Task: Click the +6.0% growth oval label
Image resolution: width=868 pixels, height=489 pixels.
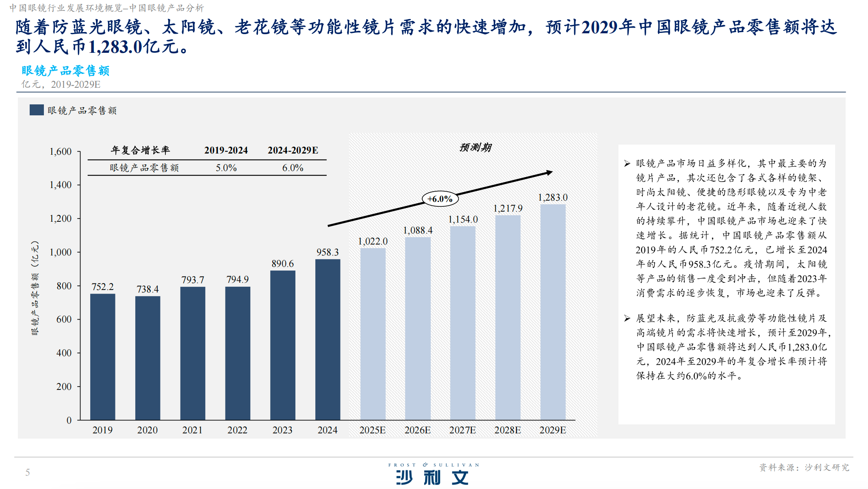Action: (x=440, y=199)
